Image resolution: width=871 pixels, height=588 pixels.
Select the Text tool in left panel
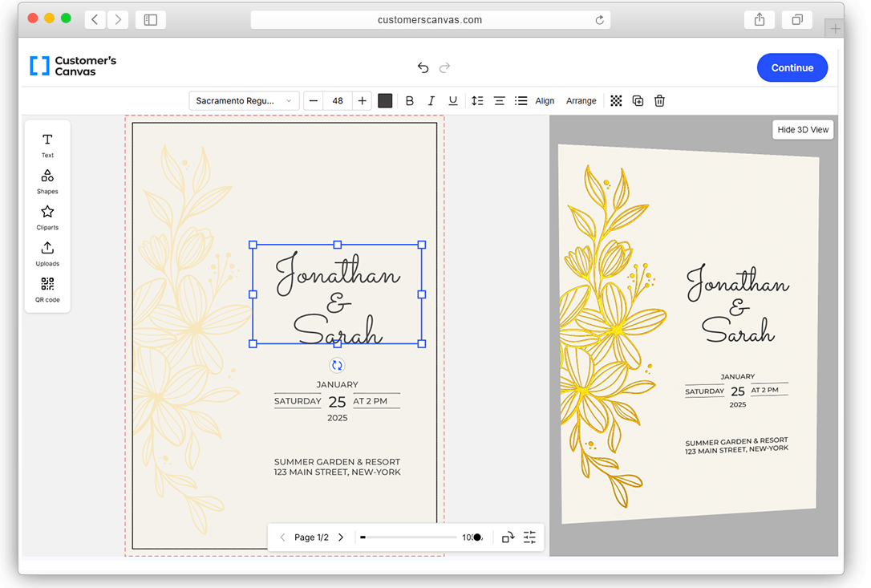pyautogui.click(x=47, y=144)
